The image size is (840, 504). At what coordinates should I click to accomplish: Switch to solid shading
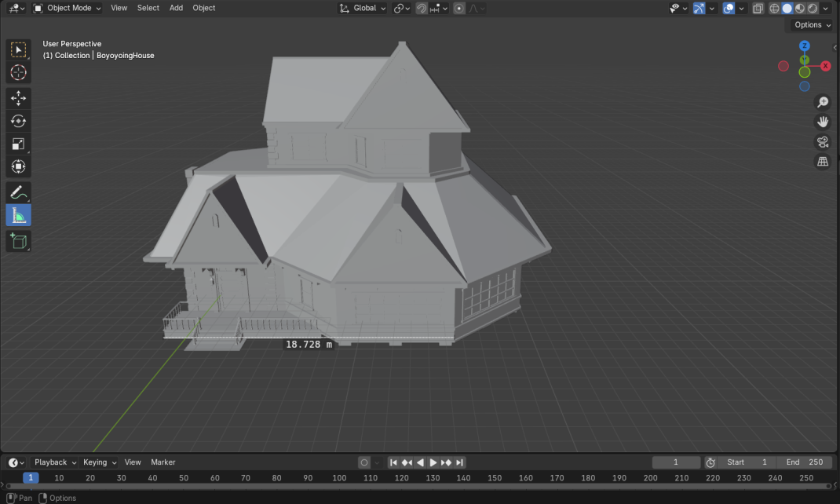point(787,8)
